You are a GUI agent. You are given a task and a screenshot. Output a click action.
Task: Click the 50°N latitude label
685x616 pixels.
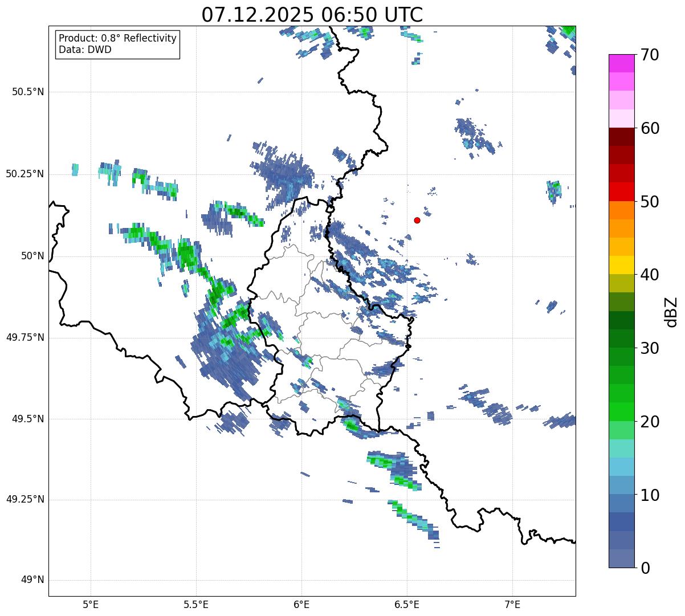pyautogui.click(x=32, y=256)
